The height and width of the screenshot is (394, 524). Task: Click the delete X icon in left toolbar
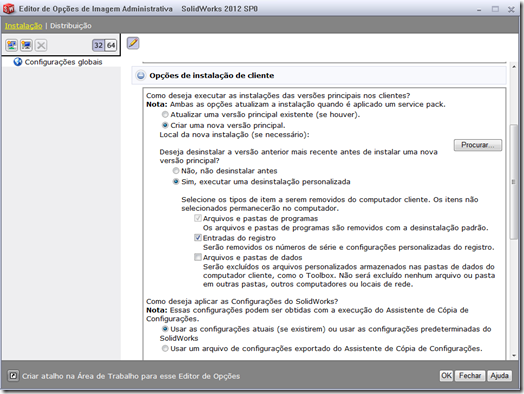tap(41, 45)
